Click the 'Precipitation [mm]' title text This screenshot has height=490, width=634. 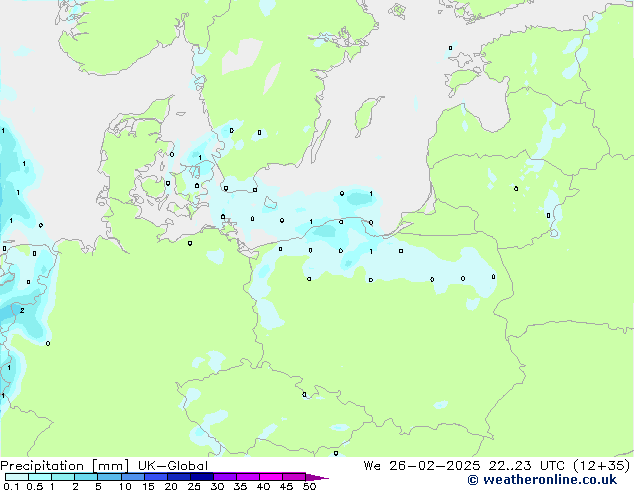click(x=65, y=466)
